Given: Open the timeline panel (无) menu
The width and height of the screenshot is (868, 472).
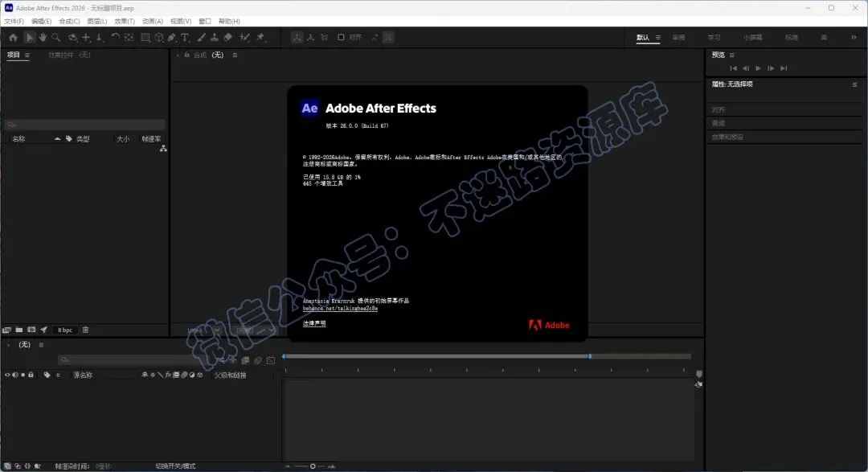Looking at the screenshot, I should pos(41,345).
